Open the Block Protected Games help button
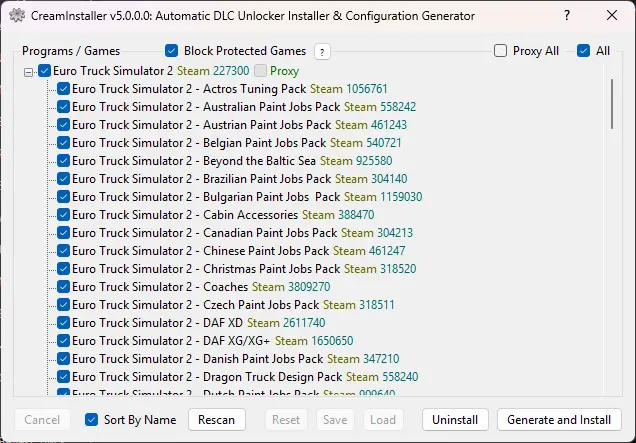Image resolution: width=636 pixels, height=443 pixels. (322, 52)
